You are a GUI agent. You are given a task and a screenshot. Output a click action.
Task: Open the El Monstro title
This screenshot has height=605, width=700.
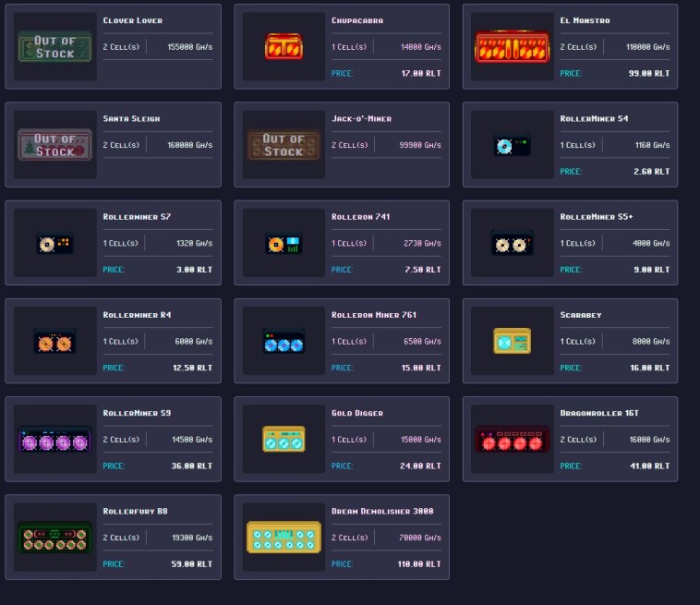(585, 20)
